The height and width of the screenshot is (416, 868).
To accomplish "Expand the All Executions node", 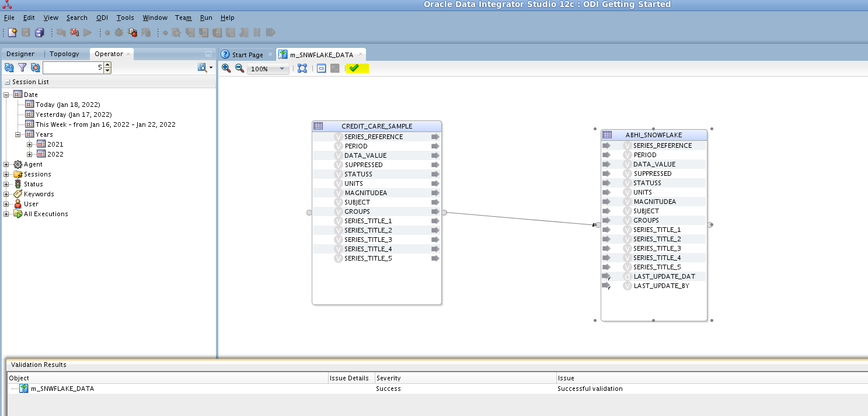I will point(6,214).
